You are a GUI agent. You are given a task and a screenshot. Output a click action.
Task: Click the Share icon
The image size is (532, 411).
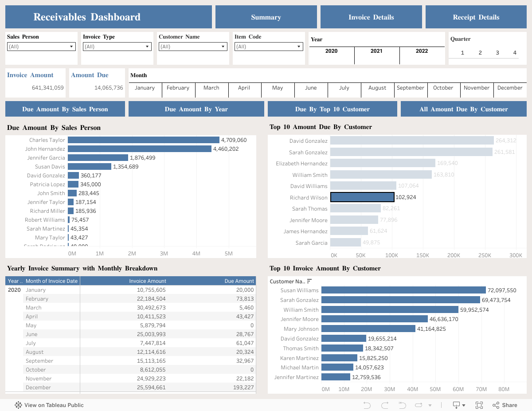[x=505, y=405]
